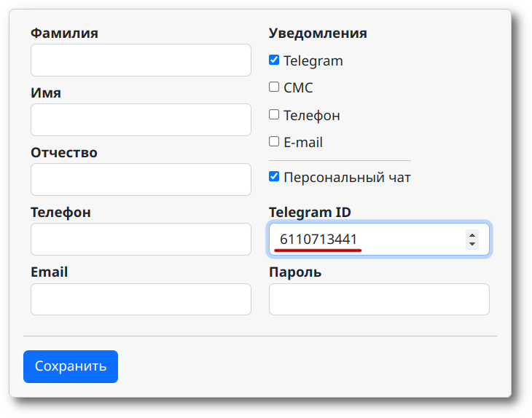The image size is (532, 418).
Task: Decrease Telegram ID with down arrow
Action: coord(472,244)
